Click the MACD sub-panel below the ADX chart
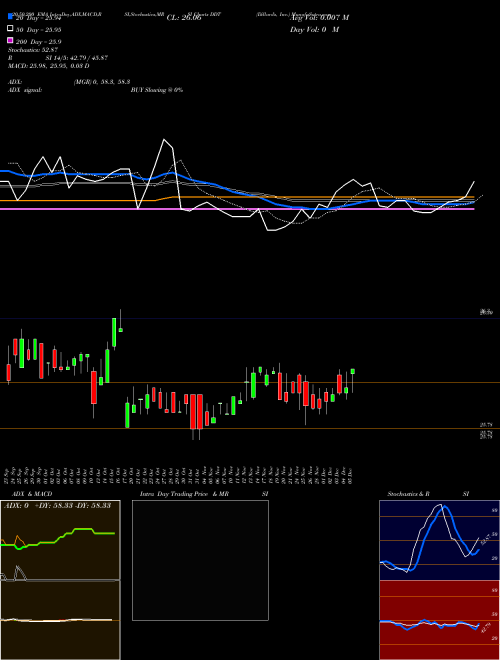This screenshot has height=660, width=500. (x=60, y=620)
